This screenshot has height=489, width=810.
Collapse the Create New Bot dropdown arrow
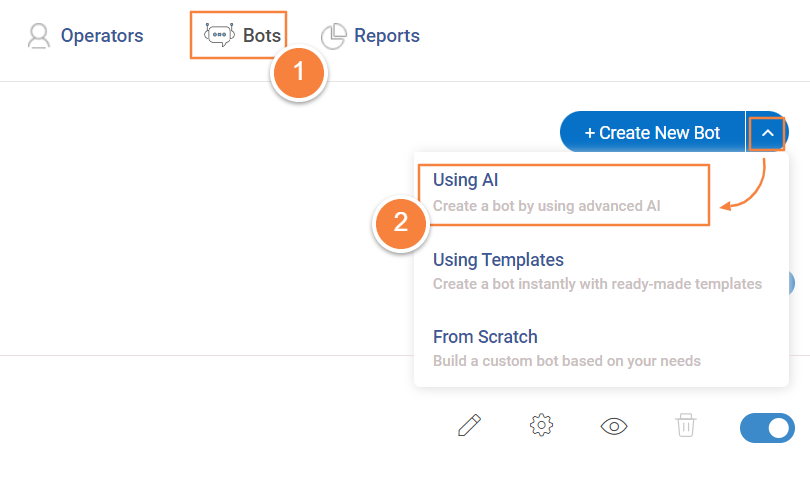767,132
